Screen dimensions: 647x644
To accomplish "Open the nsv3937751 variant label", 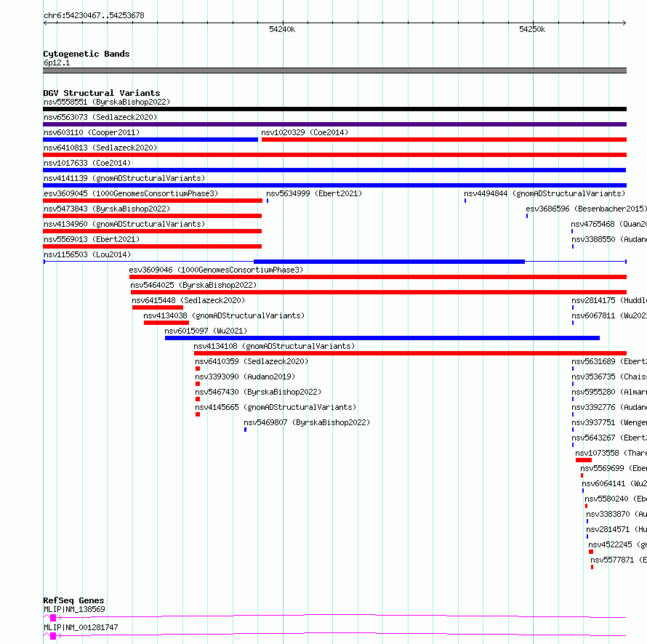I will (x=609, y=422).
